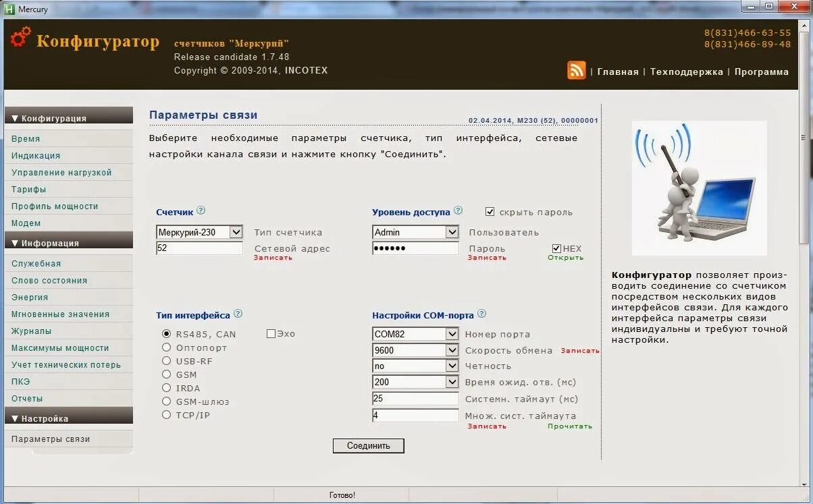Enable the Эхо checkbox
The width and height of the screenshot is (813, 504).
point(271,333)
